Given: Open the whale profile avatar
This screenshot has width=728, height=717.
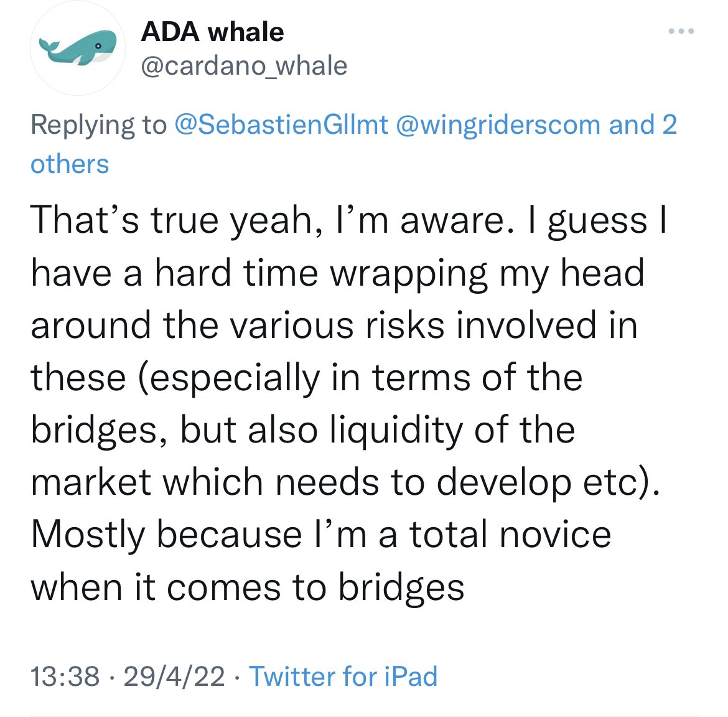Looking at the screenshot, I should pyautogui.click(x=78, y=48).
